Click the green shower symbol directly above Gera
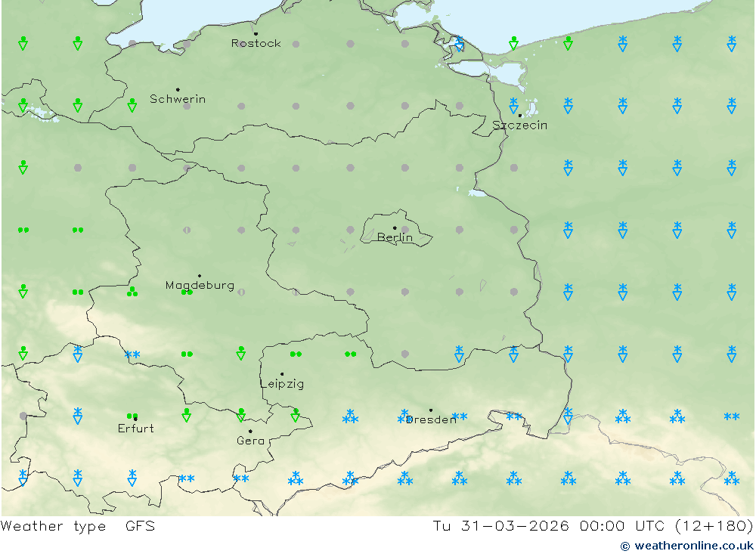The image size is (756, 554). pyautogui.click(x=241, y=415)
